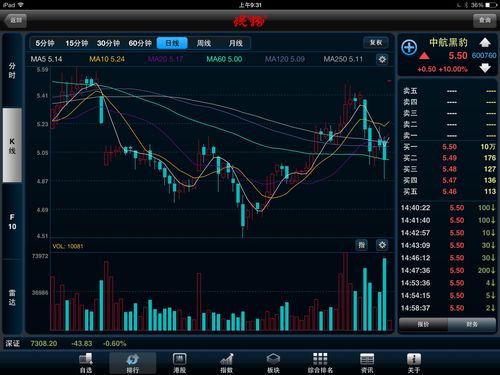This screenshot has height=375, width=500.
Task: Open 关于 about info icon
Action: 414,363
